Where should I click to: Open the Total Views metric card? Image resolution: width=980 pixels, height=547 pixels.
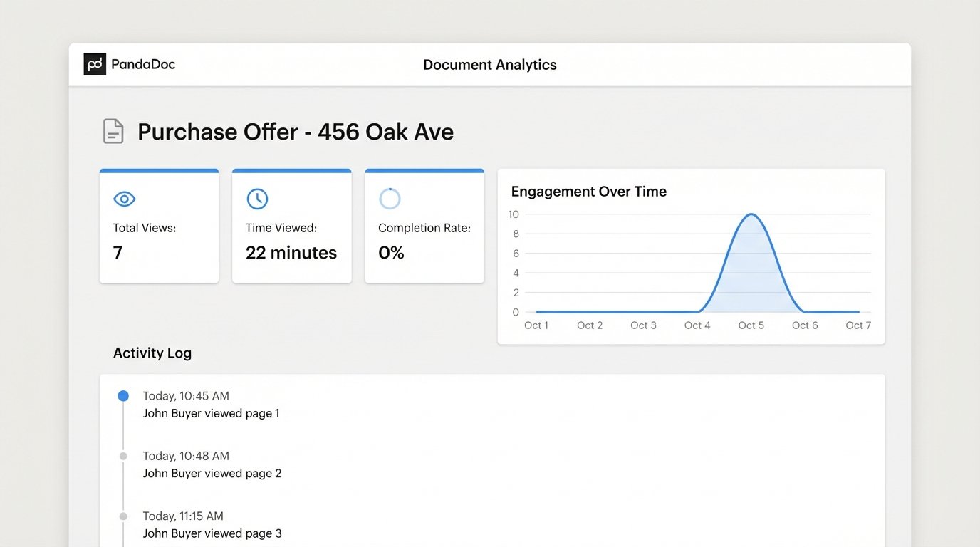coord(159,226)
